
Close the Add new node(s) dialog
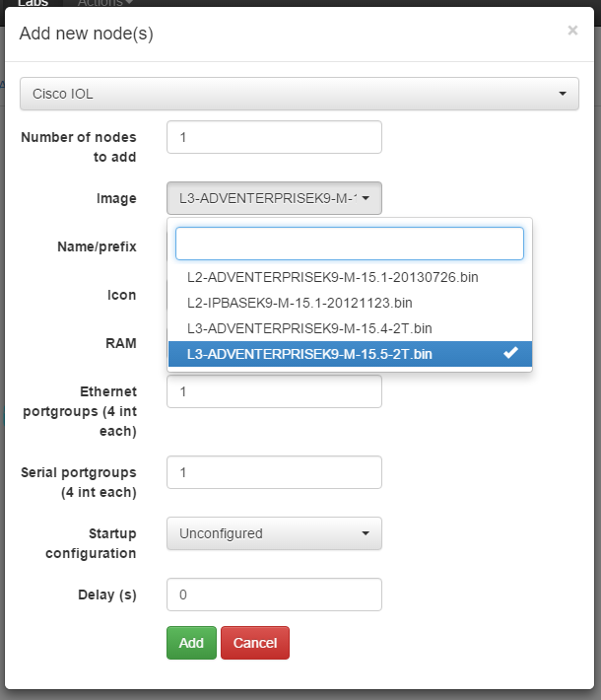tap(572, 31)
